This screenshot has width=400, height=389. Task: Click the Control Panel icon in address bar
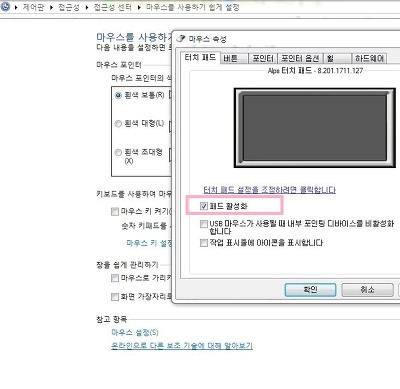5,6
